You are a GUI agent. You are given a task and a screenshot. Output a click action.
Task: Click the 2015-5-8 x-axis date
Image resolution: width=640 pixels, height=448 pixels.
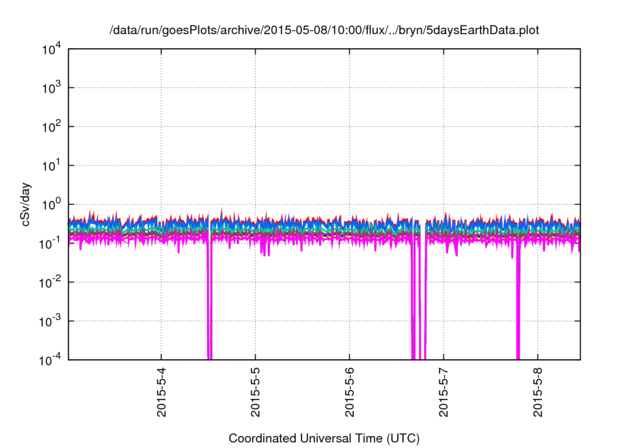click(538, 392)
